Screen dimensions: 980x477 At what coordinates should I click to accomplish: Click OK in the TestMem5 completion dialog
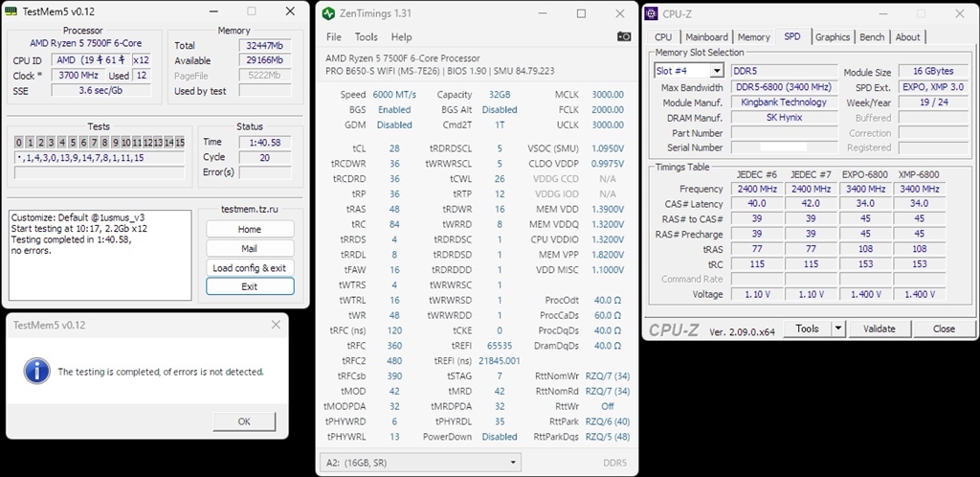click(244, 421)
